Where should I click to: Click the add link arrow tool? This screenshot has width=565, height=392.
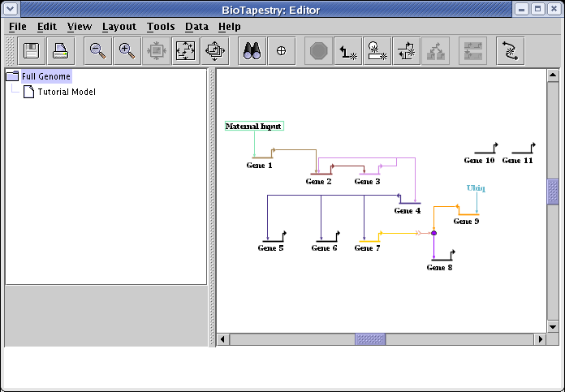click(348, 51)
